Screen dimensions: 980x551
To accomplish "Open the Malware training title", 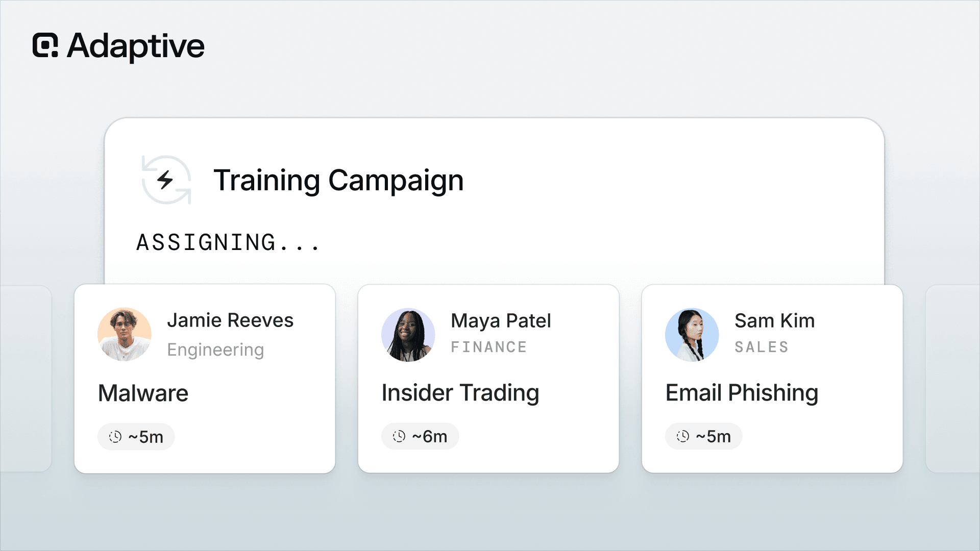I will pyautogui.click(x=143, y=393).
